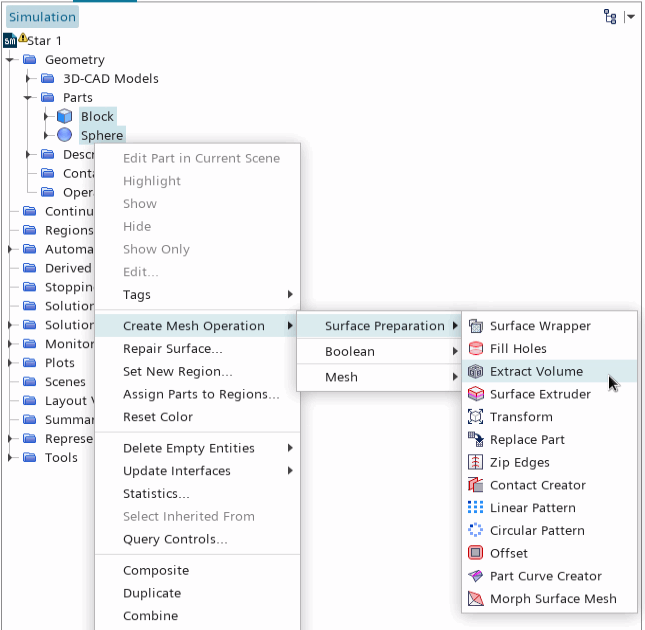Click the Surface Extruder icon

point(475,394)
